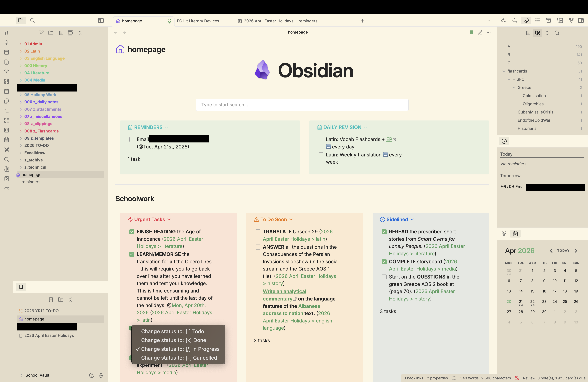
Task: Uncheck the LEARN/MEMORISE task
Action: (132, 254)
